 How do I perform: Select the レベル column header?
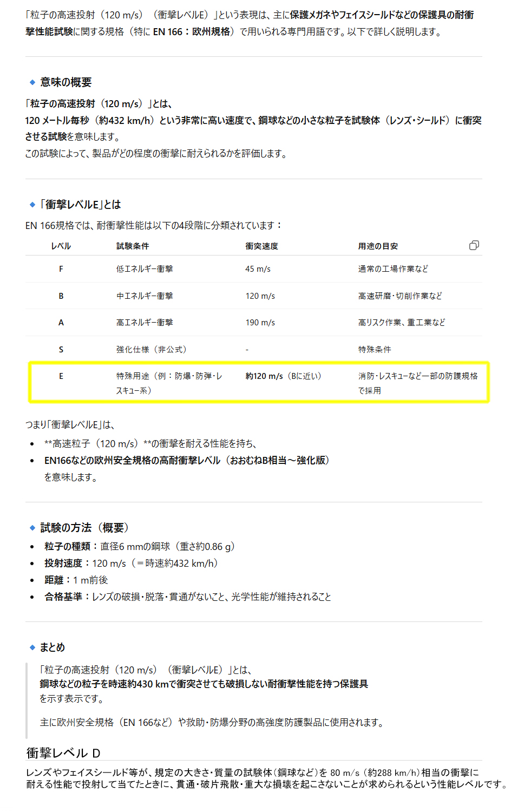pos(61,246)
